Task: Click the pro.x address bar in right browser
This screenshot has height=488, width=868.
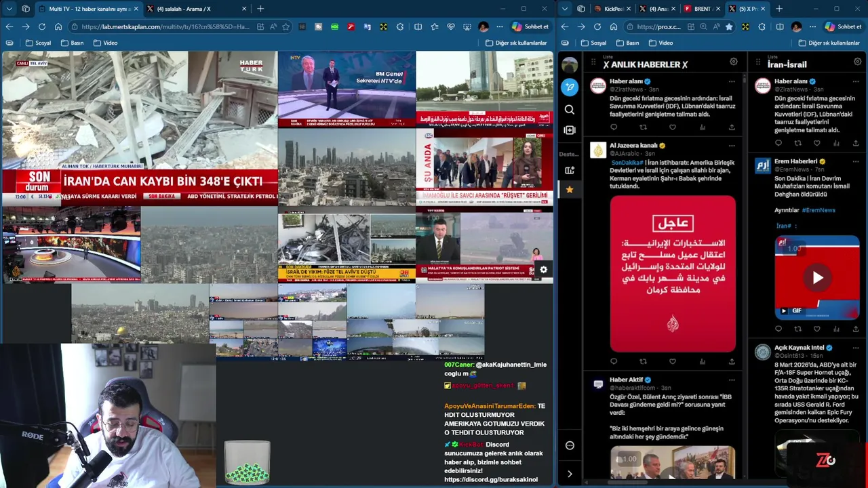Action: [x=658, y=26]
